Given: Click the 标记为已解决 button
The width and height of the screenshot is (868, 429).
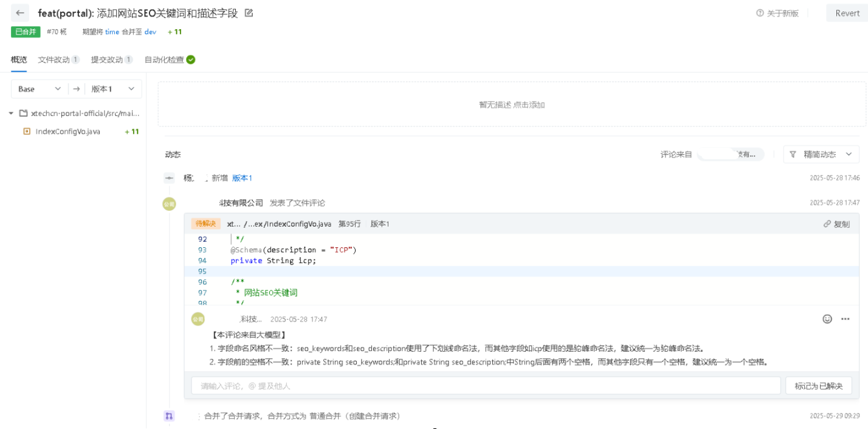Looking at the screenshot, I should [x=819, y=386].
